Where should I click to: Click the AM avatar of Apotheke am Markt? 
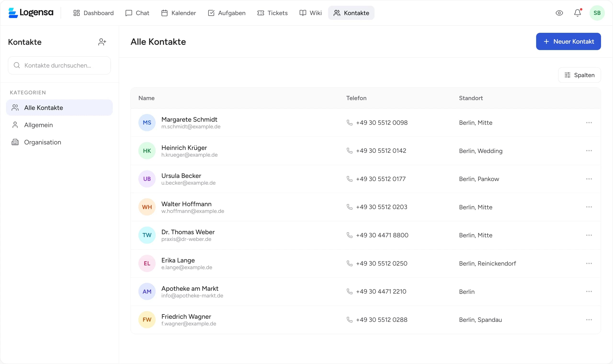pyautogui.click(x=147, y=291)
